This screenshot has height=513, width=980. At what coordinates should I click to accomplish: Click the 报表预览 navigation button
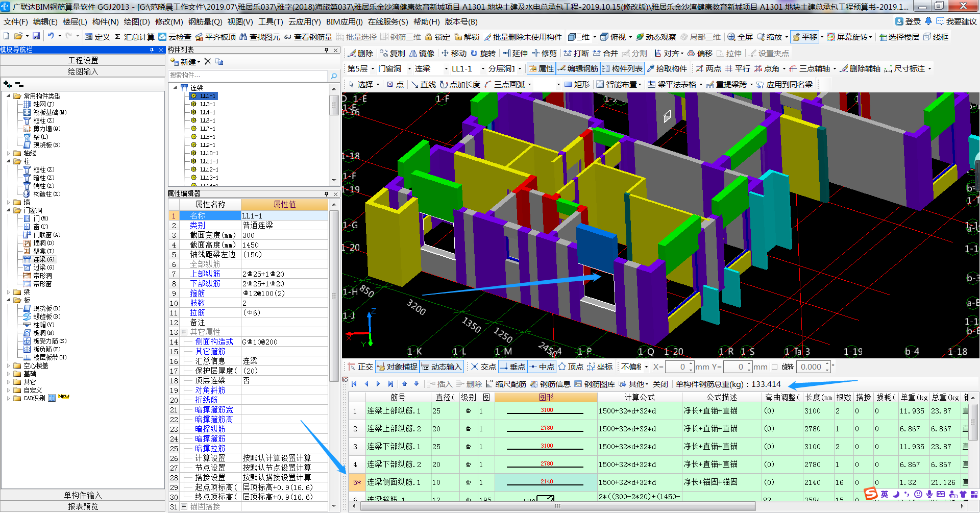[x=83, y=506]
